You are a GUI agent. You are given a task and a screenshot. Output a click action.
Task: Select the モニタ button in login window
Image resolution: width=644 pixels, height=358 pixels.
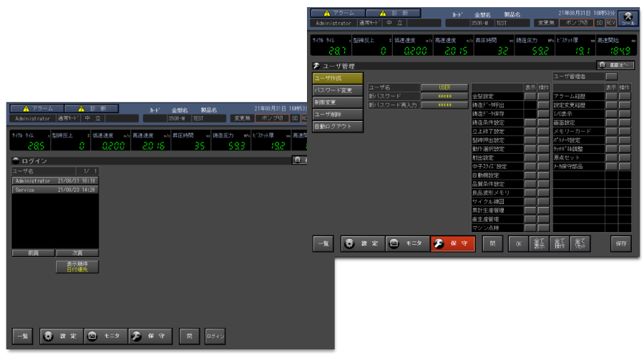pyautogui.click(x=104, y=335)
